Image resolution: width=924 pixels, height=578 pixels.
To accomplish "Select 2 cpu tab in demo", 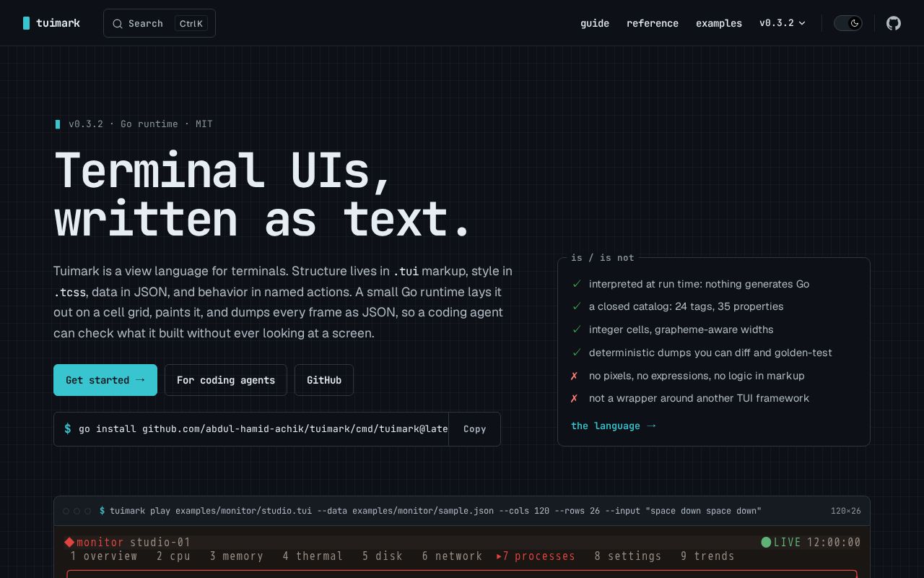I will [173, 556].
